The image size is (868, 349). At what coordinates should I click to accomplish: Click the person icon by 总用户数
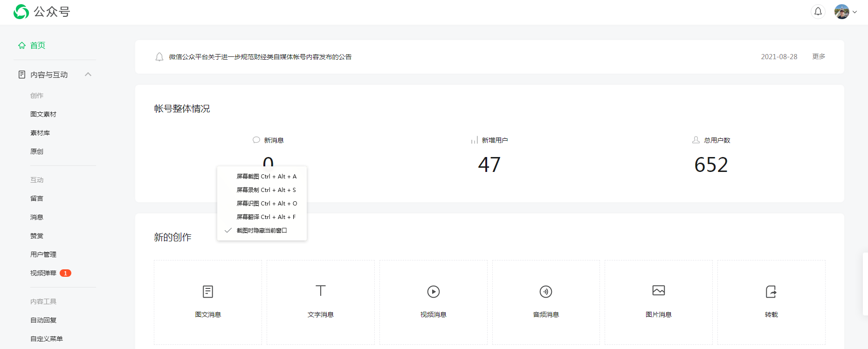coord(696,140)
